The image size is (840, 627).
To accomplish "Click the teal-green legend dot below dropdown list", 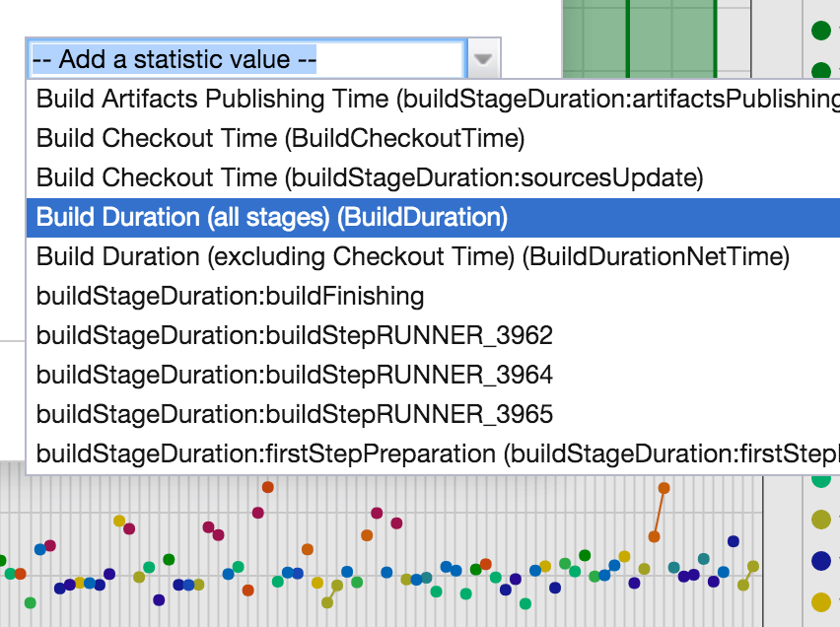I will pyautogui.click(x=821, y=480).
